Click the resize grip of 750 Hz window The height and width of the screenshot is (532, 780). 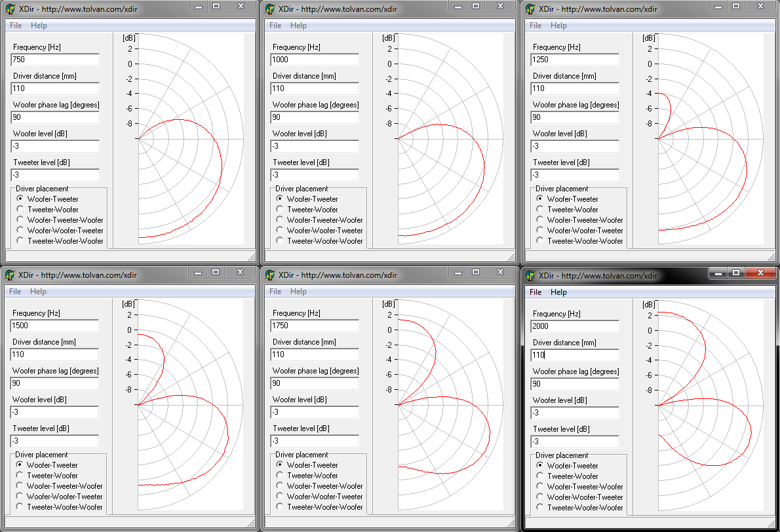[x=252, y=257]
